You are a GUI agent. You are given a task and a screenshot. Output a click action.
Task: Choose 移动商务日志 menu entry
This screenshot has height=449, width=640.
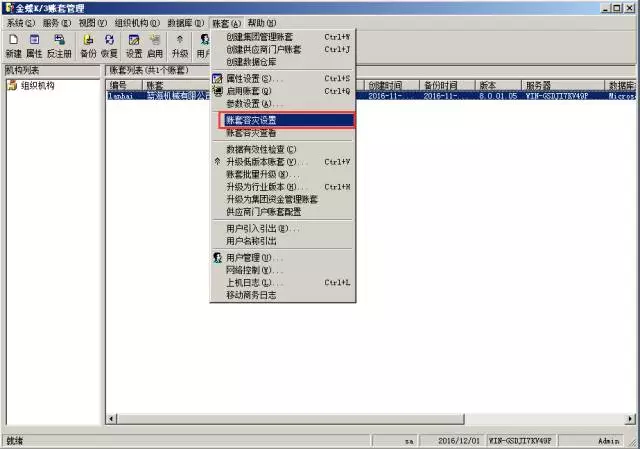coord(282,295)
